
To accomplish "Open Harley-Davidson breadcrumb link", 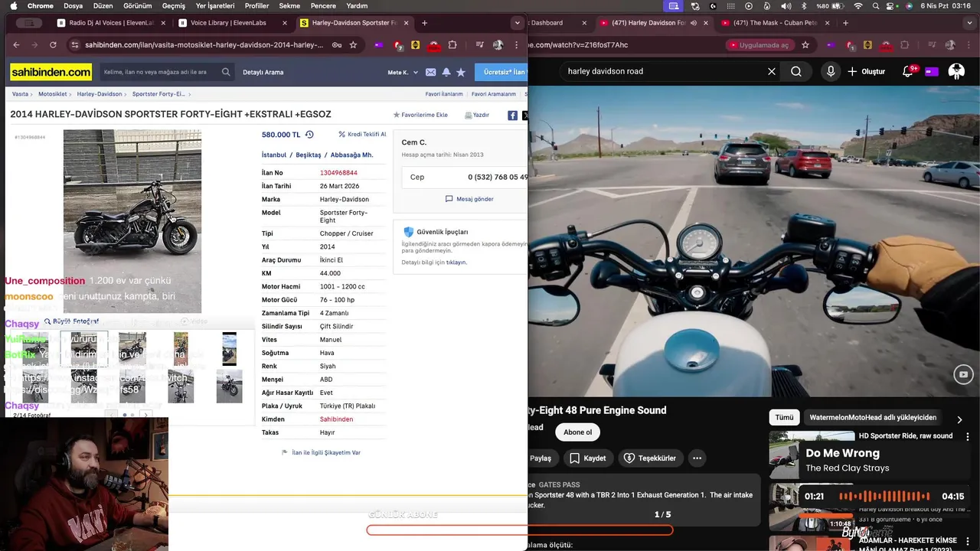I will pos(100,94).
